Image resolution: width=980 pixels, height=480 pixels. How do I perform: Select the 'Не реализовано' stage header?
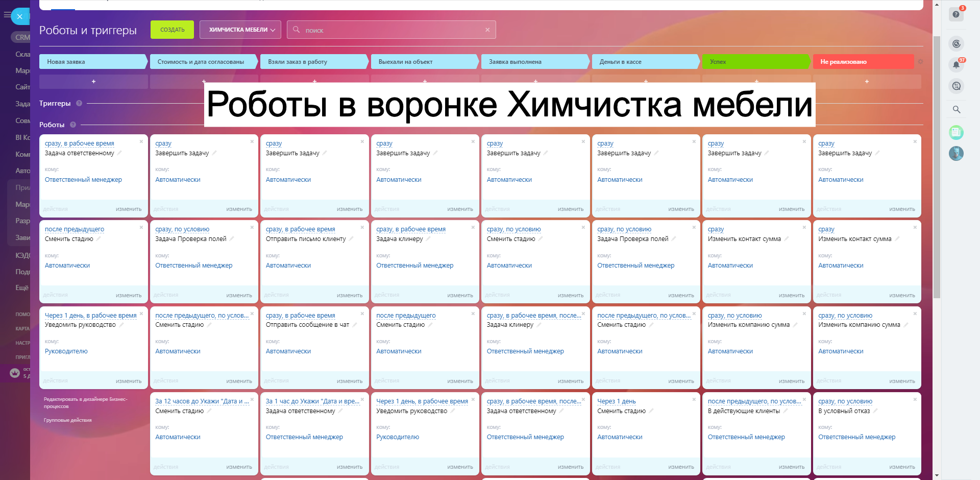tap(863, 62)
